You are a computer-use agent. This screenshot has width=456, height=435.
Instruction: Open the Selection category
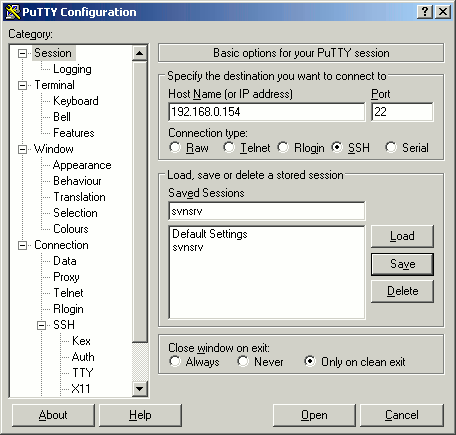[x=75, y=213]
